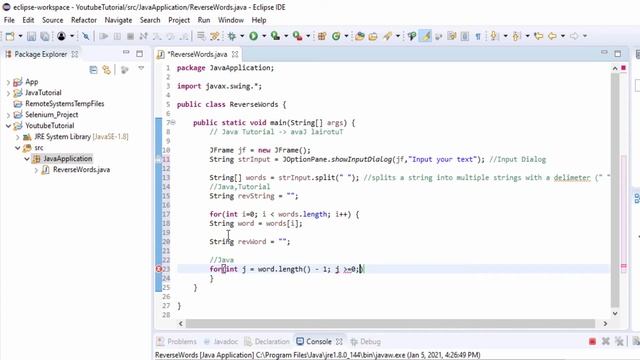Open the Window menu
Viewport: 640px width, 360px height.
tap(231, 20)
